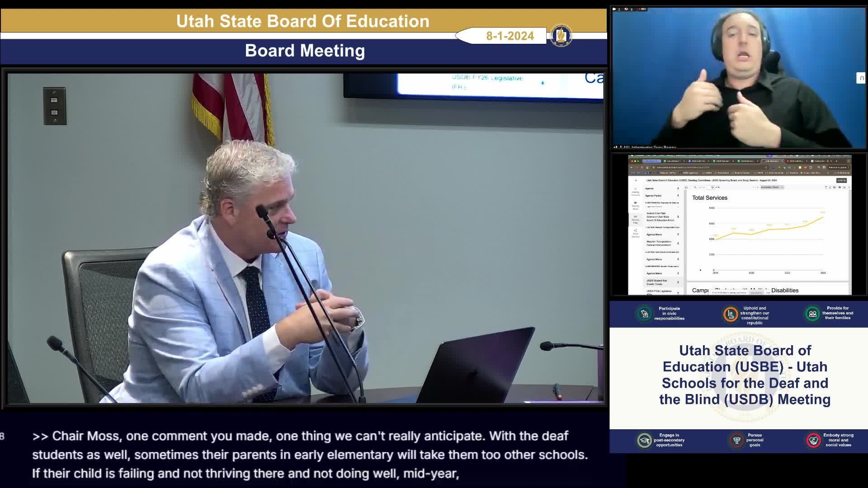This screenshot has height=488, width=868.
Task: Click the download icon beside Agenda Packet
Action: point(678,196)
